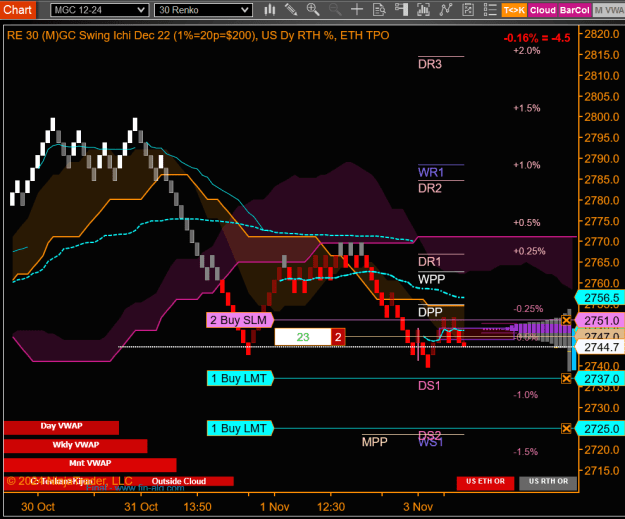This screenshot has height=519, width=625.
Task: Click the zoom out magnifier icon
Action: 335,10
